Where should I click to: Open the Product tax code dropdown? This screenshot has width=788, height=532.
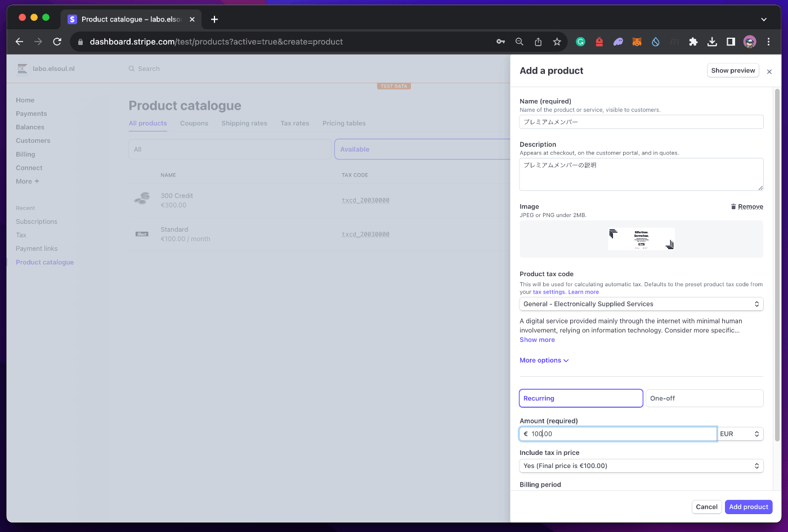(x=641, y=304)
